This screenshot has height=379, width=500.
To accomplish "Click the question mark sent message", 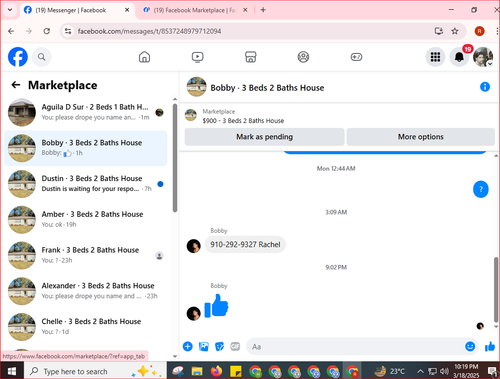I will (481, 189).
